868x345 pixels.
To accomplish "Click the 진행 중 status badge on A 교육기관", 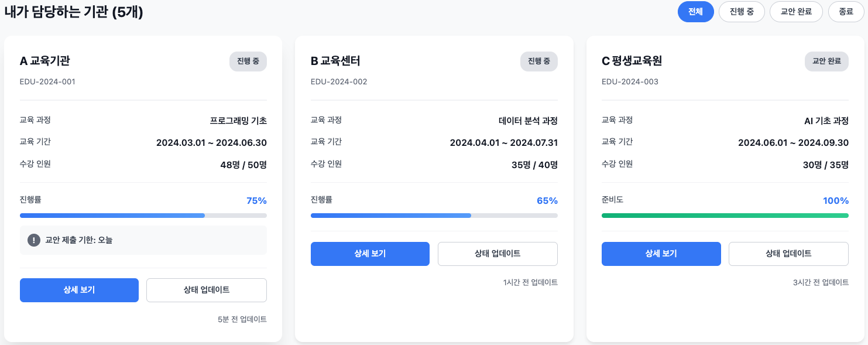I will pos(248,61).
